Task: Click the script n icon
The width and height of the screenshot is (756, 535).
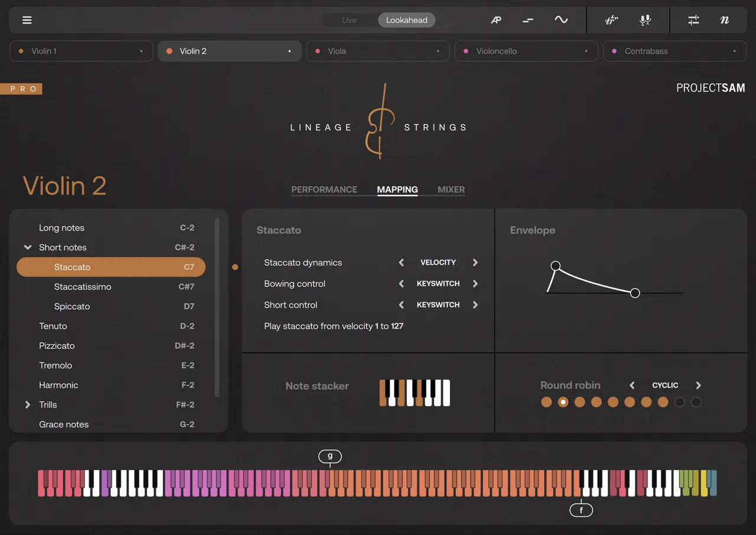Action: click(x=725, y=20)
